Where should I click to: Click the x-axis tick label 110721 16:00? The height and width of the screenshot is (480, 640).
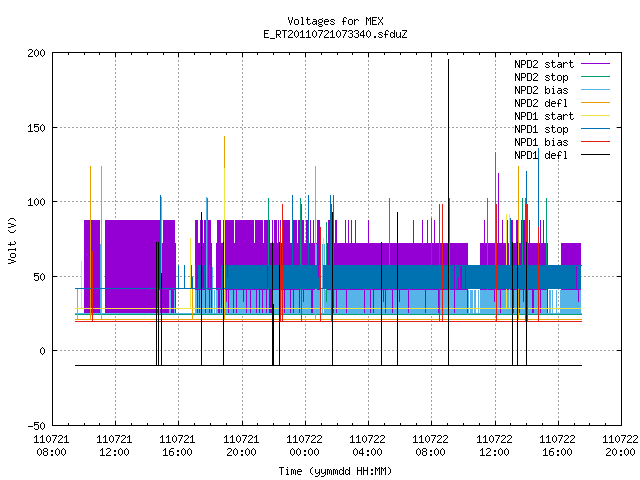(x=177, y=446)
